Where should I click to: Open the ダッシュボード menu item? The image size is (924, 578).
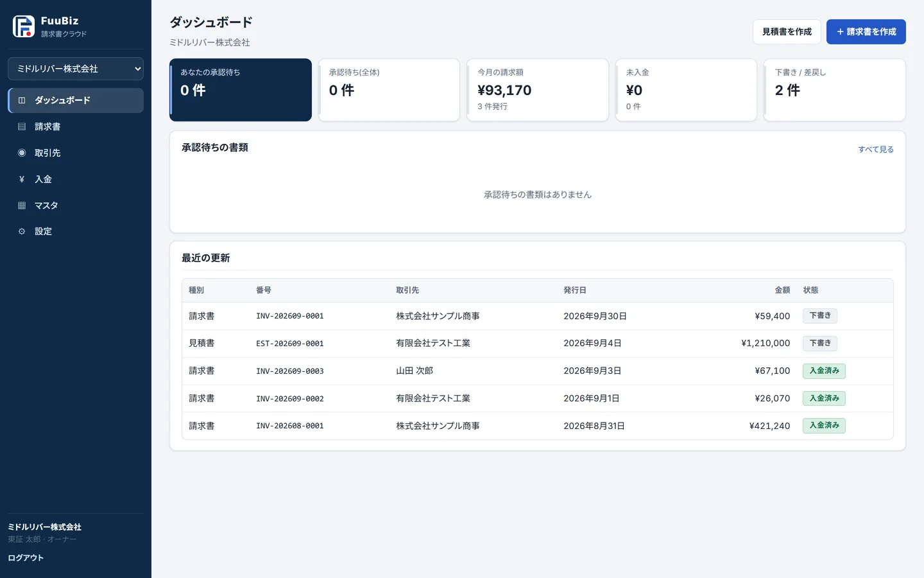pos(76,100)
